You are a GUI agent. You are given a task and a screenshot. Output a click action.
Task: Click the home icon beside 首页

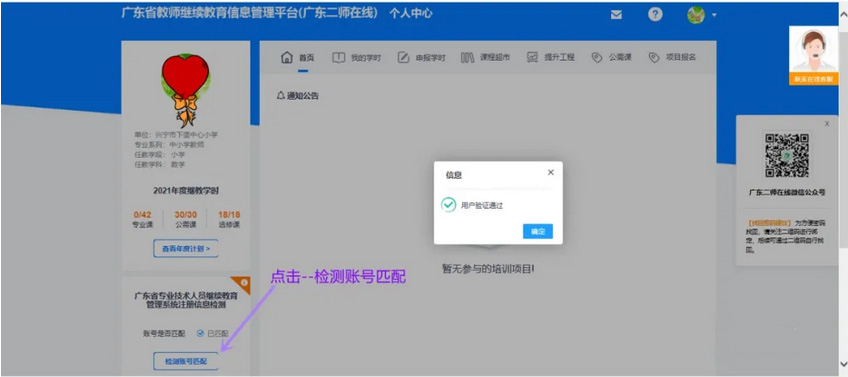[x=287, y=57]
